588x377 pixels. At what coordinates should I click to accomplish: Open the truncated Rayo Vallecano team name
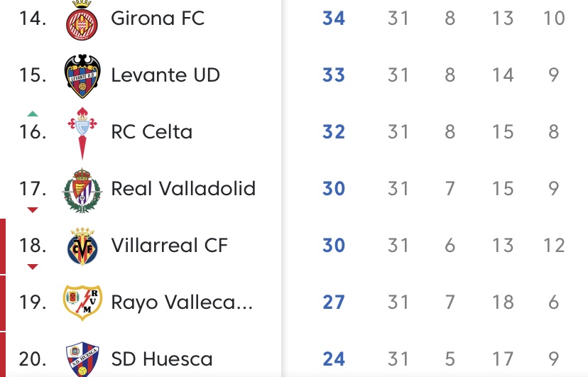pos(182,302)
